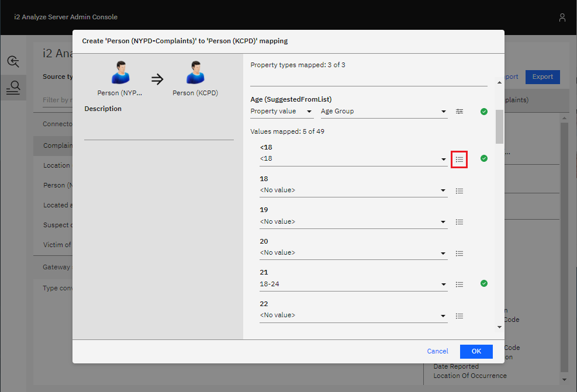Click the list icon beside the <18 value

coord(459,159)
